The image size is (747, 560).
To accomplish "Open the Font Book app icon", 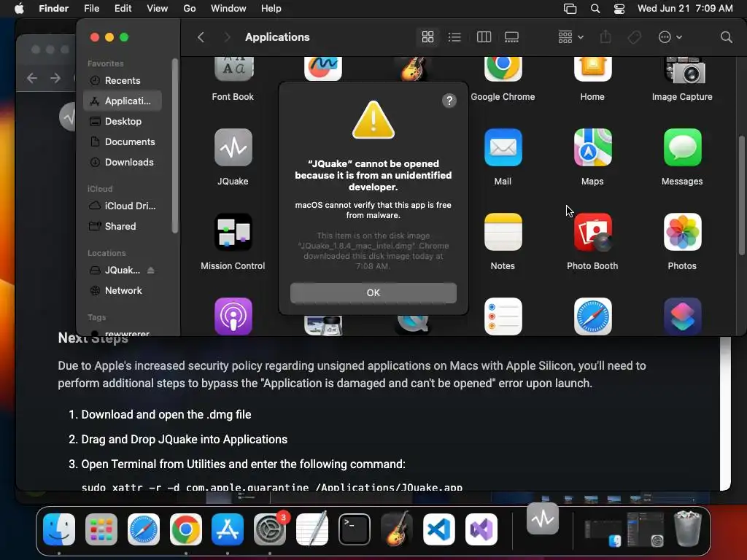I will (x=233, y=69).
